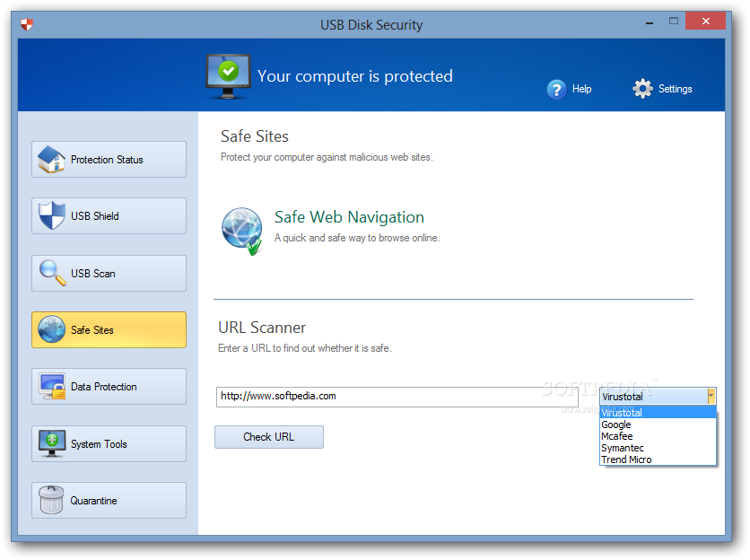750x560 pixels.
Task: Select the Safe Sites section
Action: pyautogui.click(x=109, y=329)
